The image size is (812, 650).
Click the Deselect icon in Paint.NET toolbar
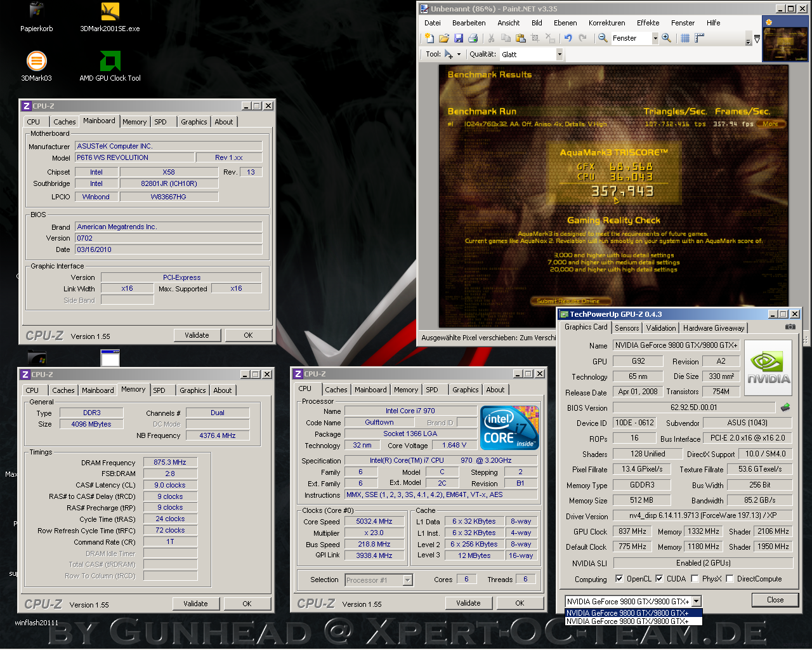[549, 38]
